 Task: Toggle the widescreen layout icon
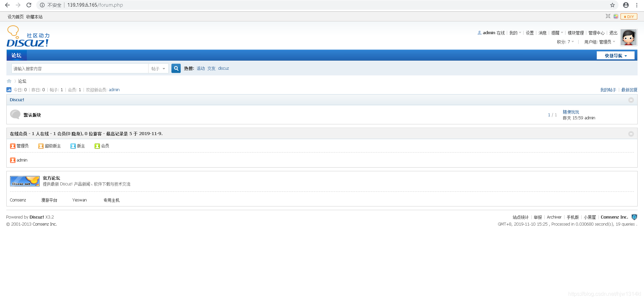(x=608, y=16)
